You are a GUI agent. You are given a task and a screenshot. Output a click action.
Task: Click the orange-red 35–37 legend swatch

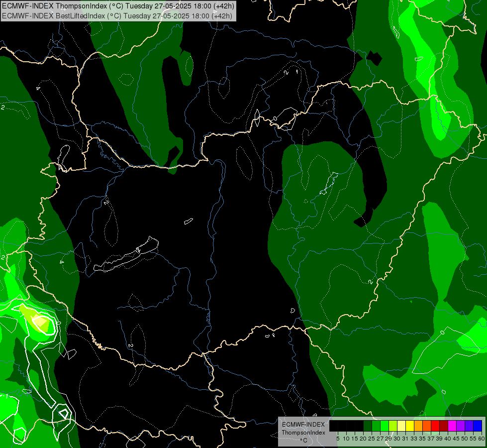tap(427, 426)
